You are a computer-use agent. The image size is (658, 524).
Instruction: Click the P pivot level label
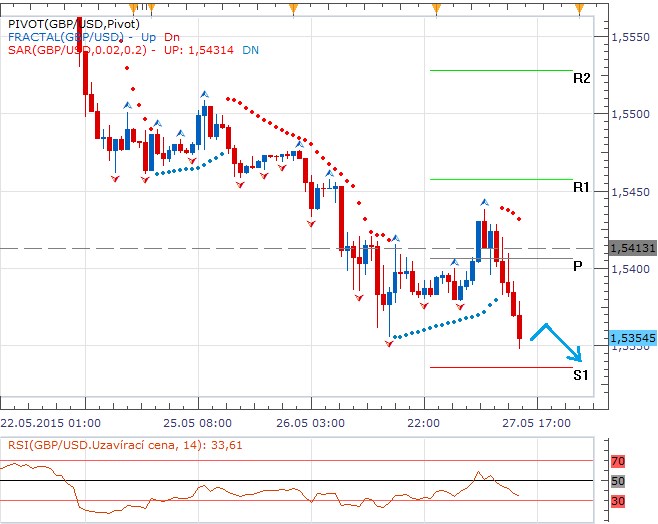click(x=578, y=266)
